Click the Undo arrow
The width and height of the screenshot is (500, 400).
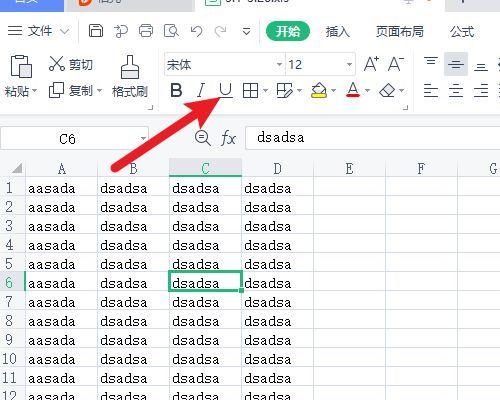(x=196, y=31)
